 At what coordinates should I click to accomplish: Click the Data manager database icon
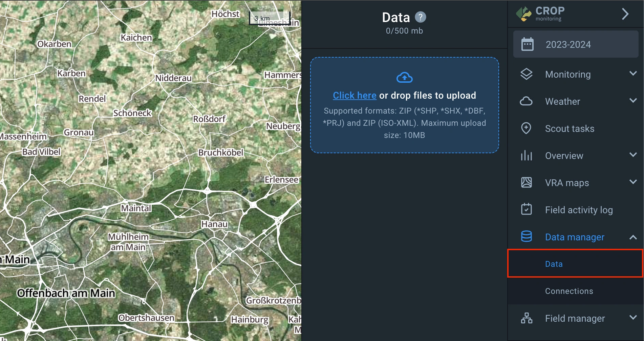[x=526, y=237]
